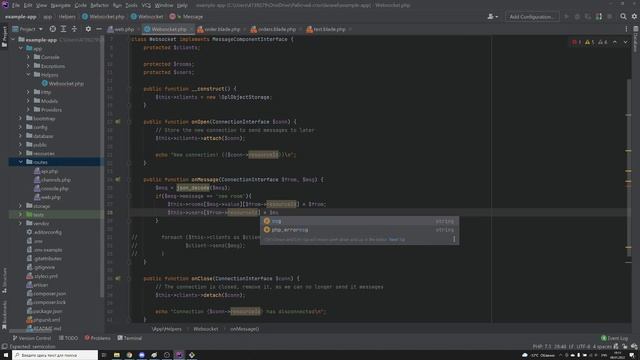640x360 pixels.
Task: Click gutter implement icon beside onOpen
Action: [x=118, y=122]
